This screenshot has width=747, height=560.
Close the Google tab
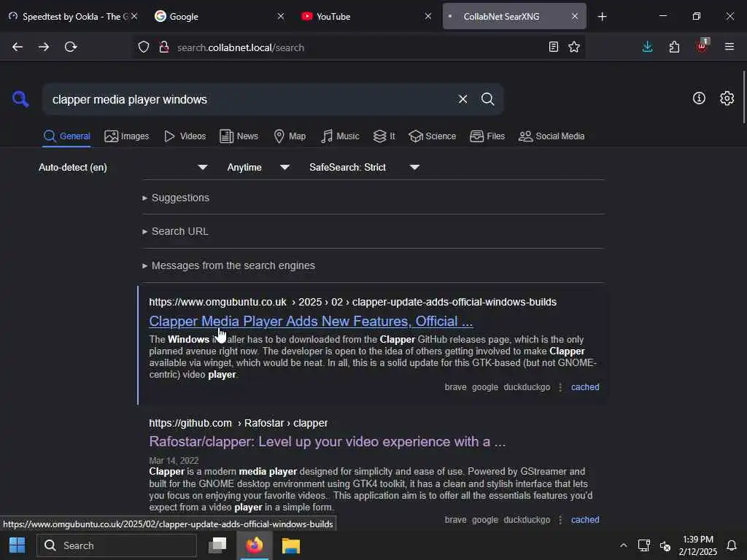coord(281,17)
